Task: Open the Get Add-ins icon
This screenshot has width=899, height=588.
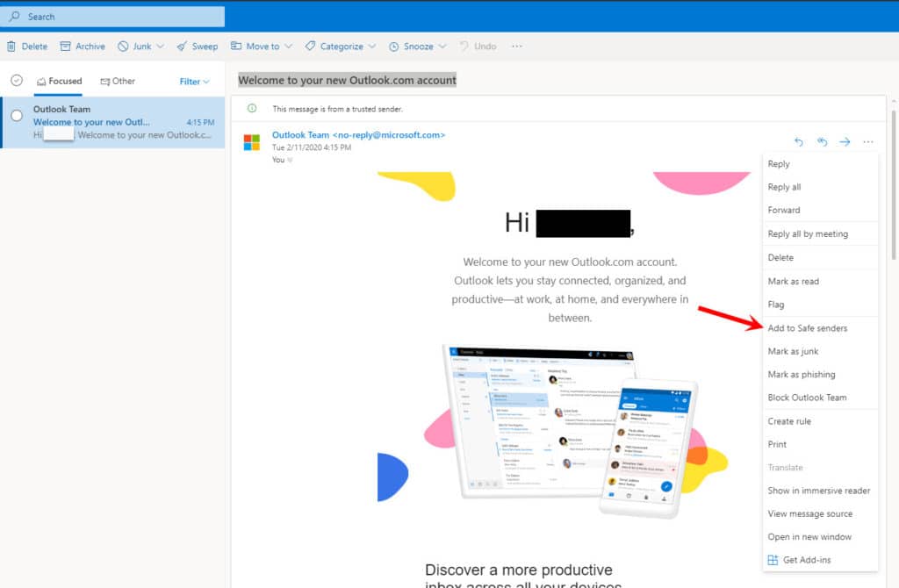Action: pos(802,559)
